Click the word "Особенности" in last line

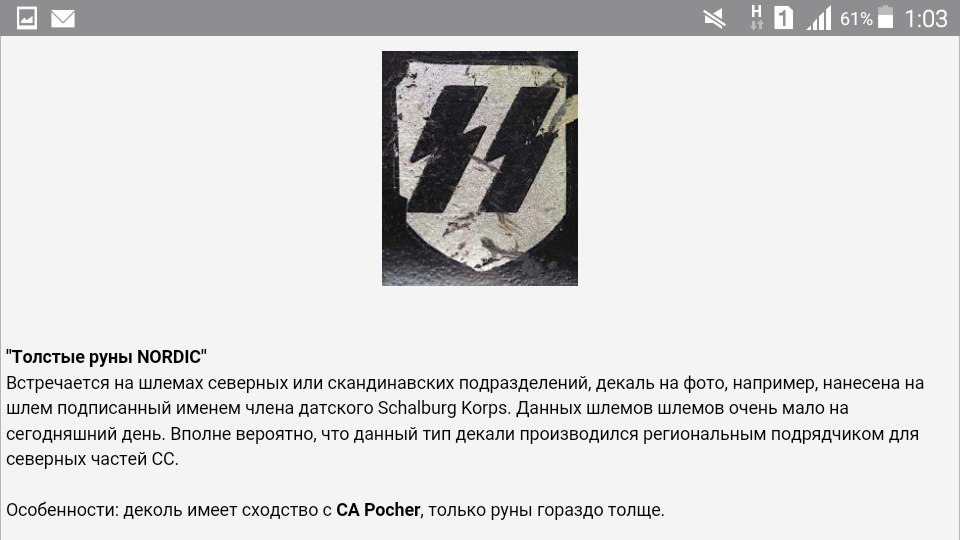tap(61, 510)
